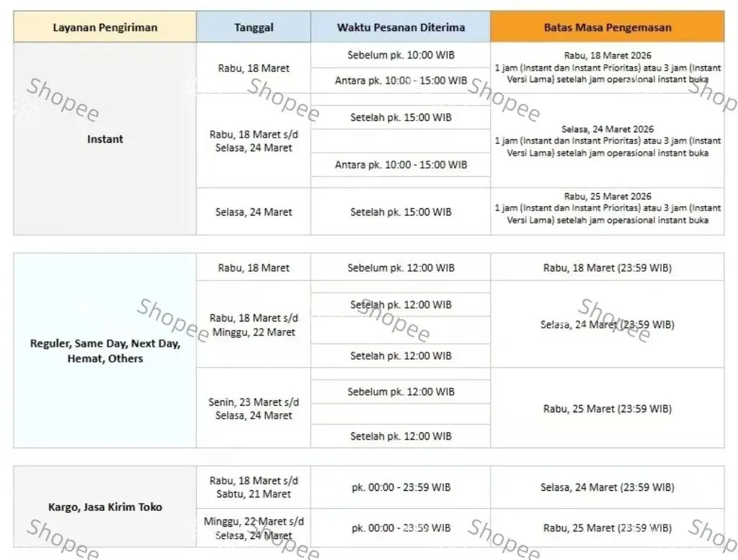
Task: Click 'Setelah pk. 12:00 WIB' for Senin, 23 Maret range
Action: (x=401, y=436)
